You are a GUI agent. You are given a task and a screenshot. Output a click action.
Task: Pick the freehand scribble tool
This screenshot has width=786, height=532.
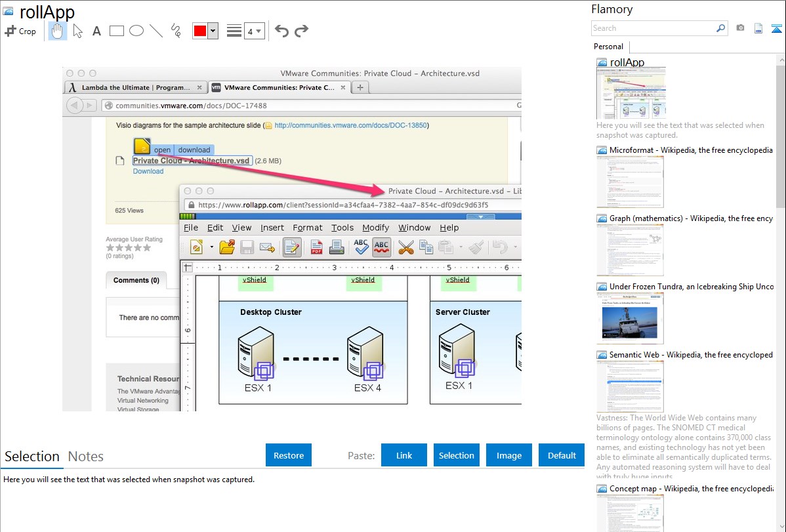(x=176, y=31)
